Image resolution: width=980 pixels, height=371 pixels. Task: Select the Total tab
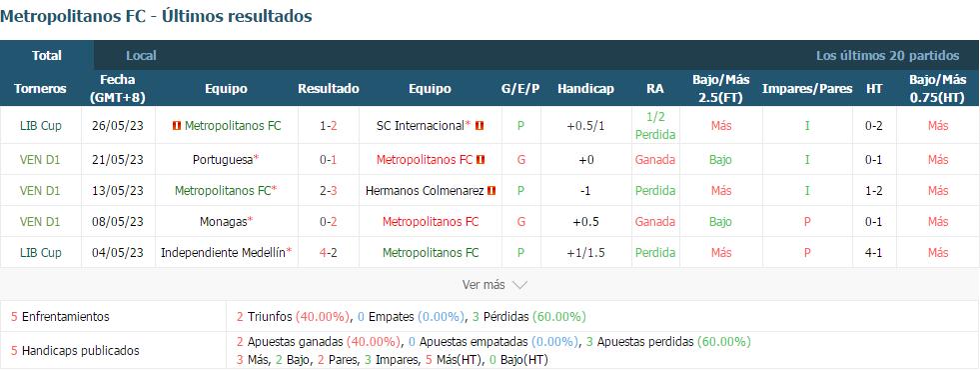tap(47, 56)
